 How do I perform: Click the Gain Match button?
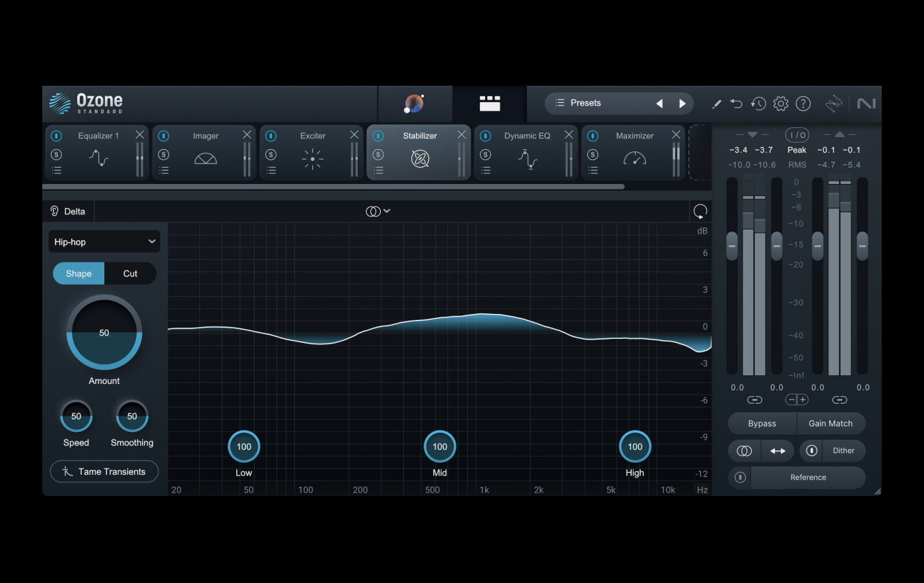(831, 423)
